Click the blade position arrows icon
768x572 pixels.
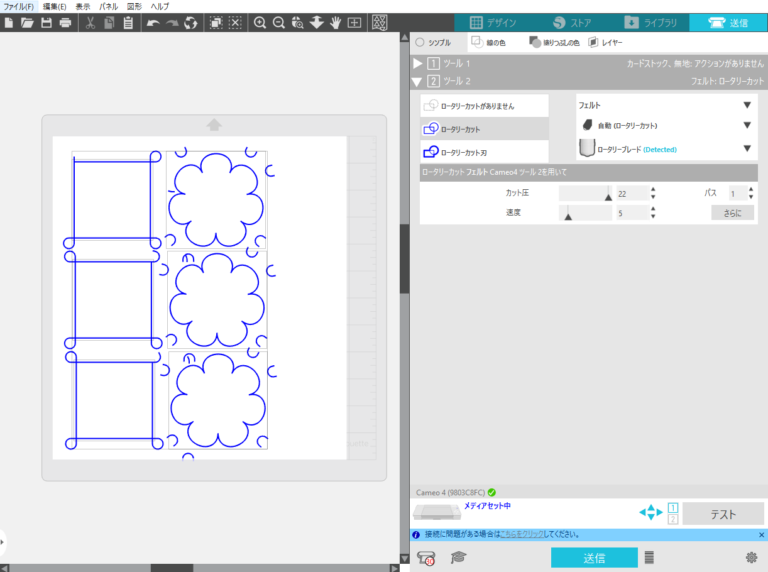pos(651,512)
